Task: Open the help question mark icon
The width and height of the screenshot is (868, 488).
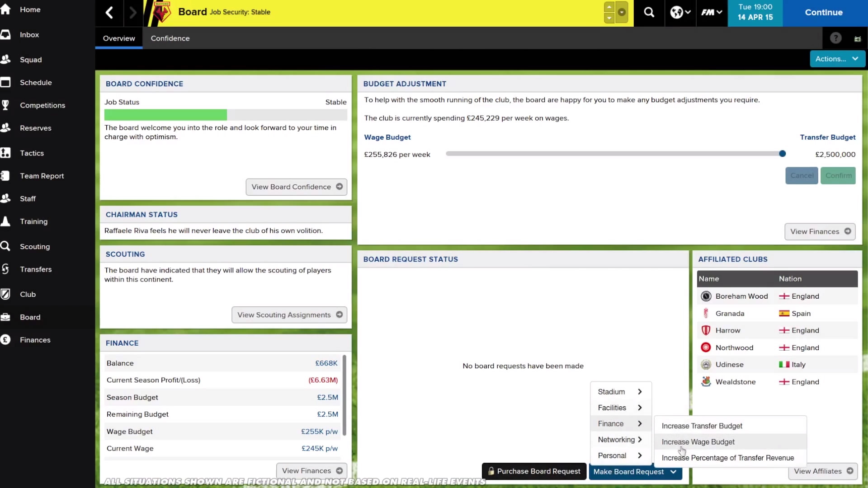Action: tap(835, 38)
